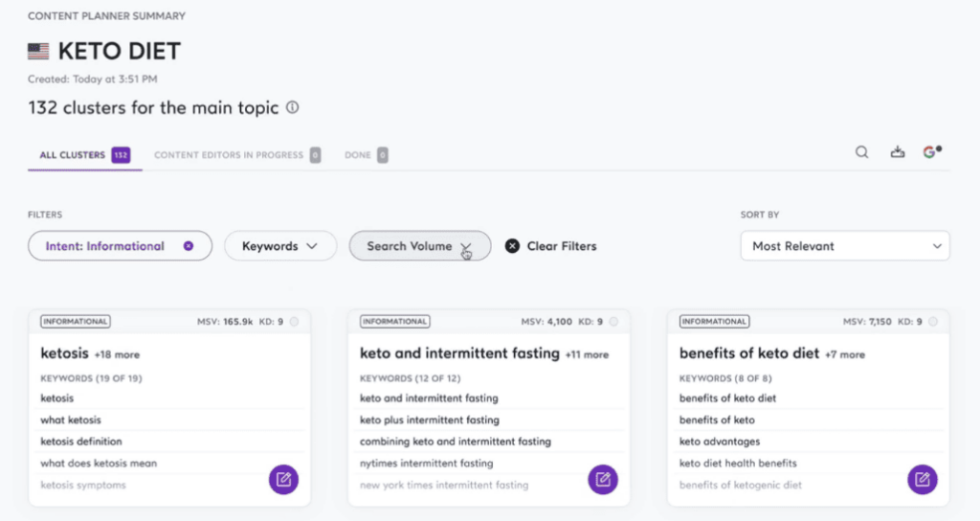
Task: Expand ketosis +18 more keywords
Action: pos(117,354)
